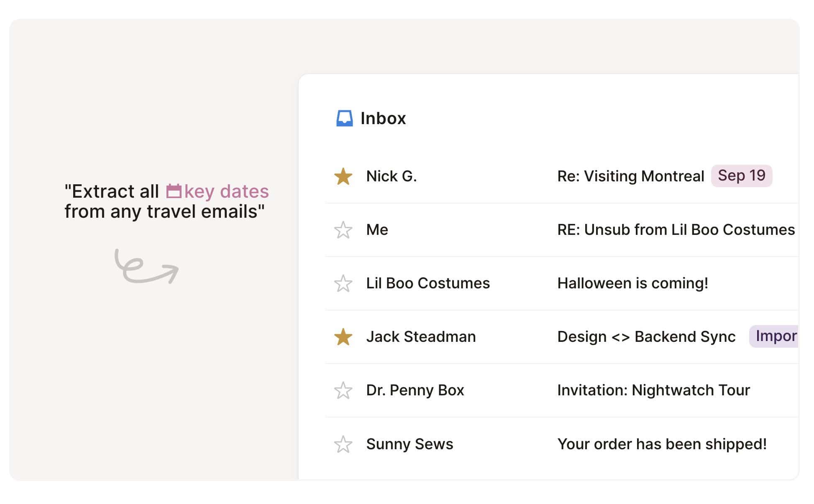This screenshot has height=504, width=814.
Task: Open the Halloween is coming! email
Action: click(632, 283)
